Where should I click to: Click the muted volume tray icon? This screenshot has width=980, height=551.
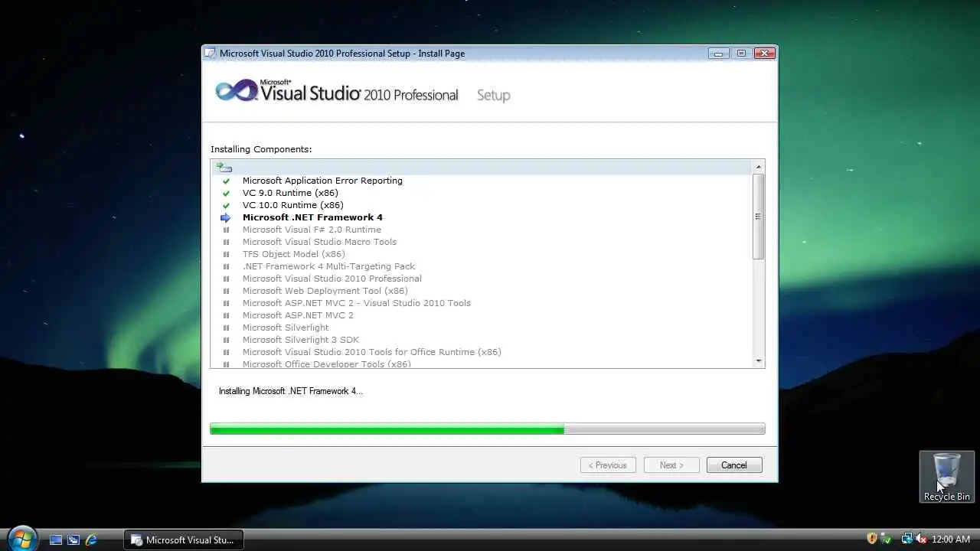(x=921, y=539)
